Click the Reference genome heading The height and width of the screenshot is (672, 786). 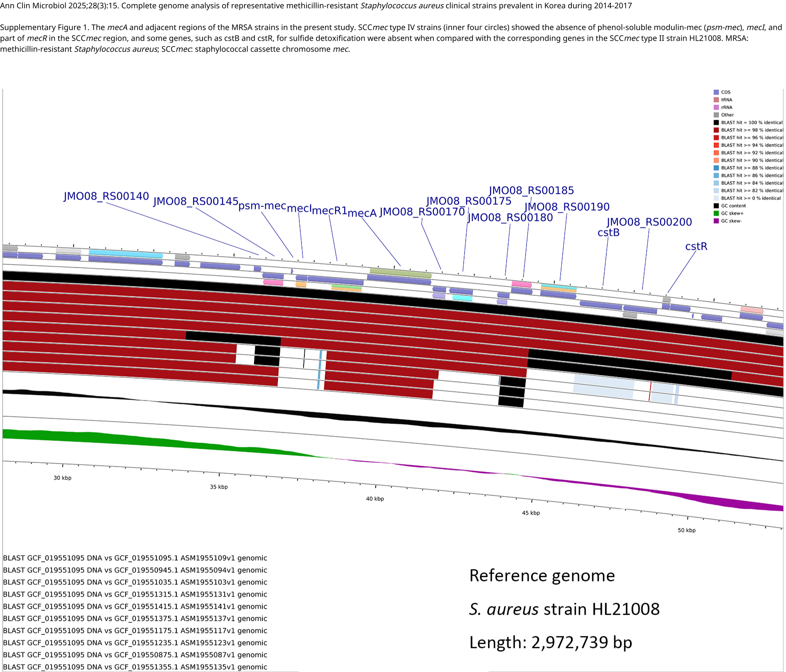[541, 576]
